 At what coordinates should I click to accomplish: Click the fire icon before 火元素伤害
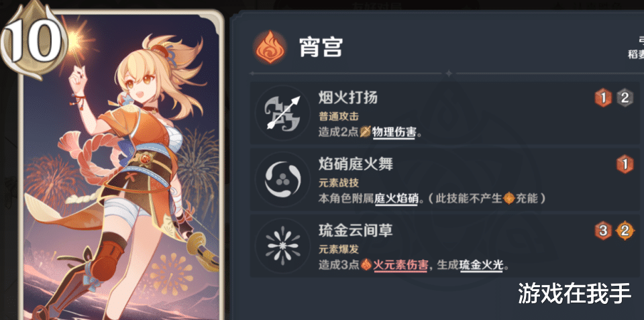coord(366,265)
